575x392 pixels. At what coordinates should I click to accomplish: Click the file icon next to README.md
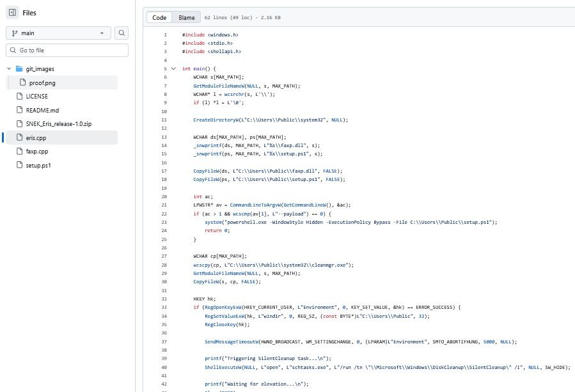coord(19,109)
